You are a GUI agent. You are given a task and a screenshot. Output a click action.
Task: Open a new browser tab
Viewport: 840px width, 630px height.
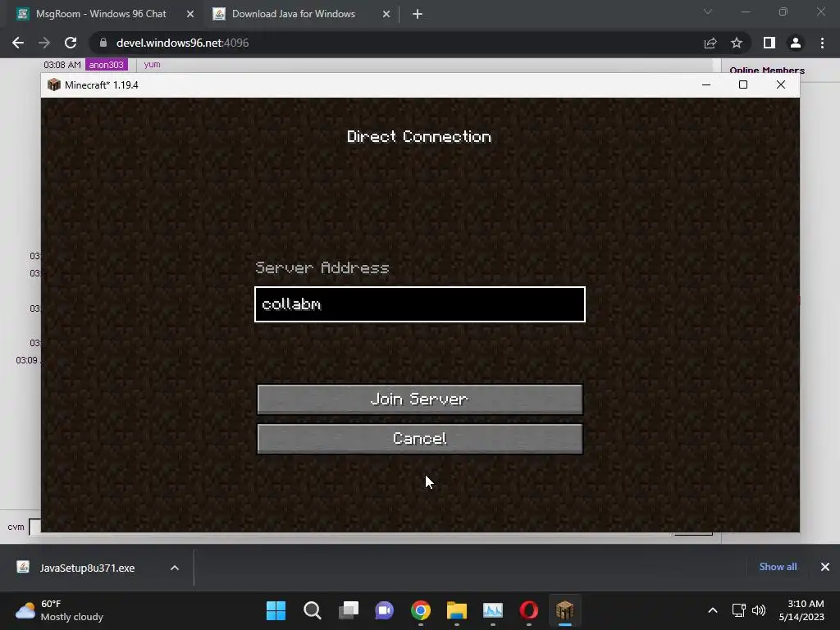tap(418, 14)
